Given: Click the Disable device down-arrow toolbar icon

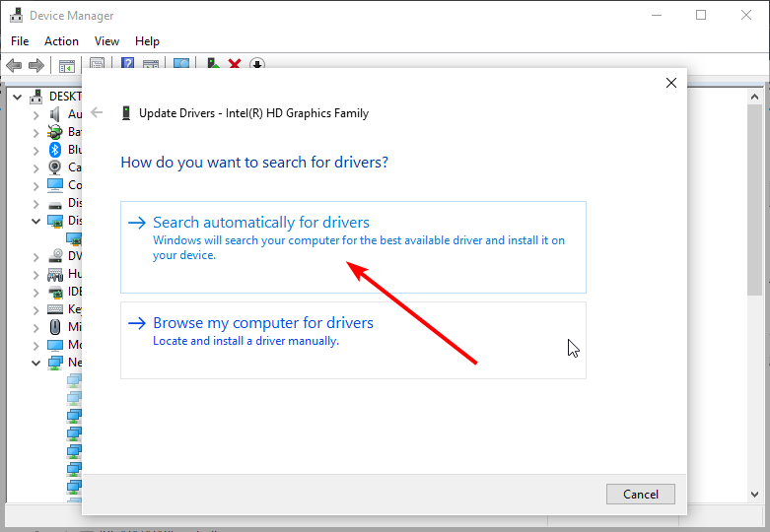Looking at the screenshot, I should tap(257, 64).
